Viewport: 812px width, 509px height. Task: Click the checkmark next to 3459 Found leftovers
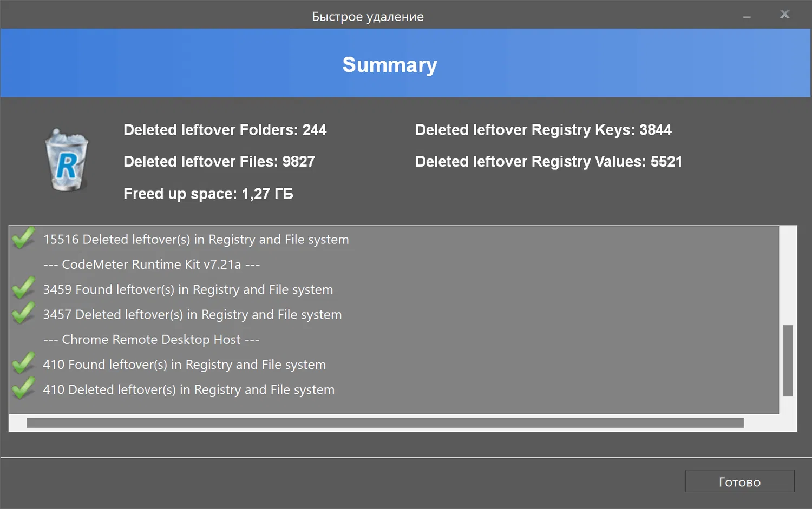[x=23, y=288]
